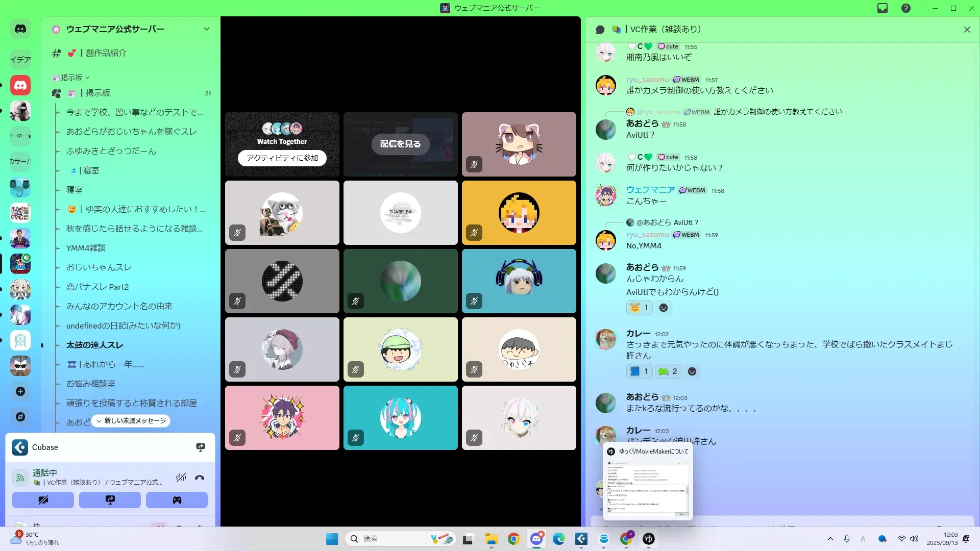The height and width of the screenshot is (551, 980).
Task: Open the Discord inbox icon
Action: pyautogui.click(x=883, y=8)
